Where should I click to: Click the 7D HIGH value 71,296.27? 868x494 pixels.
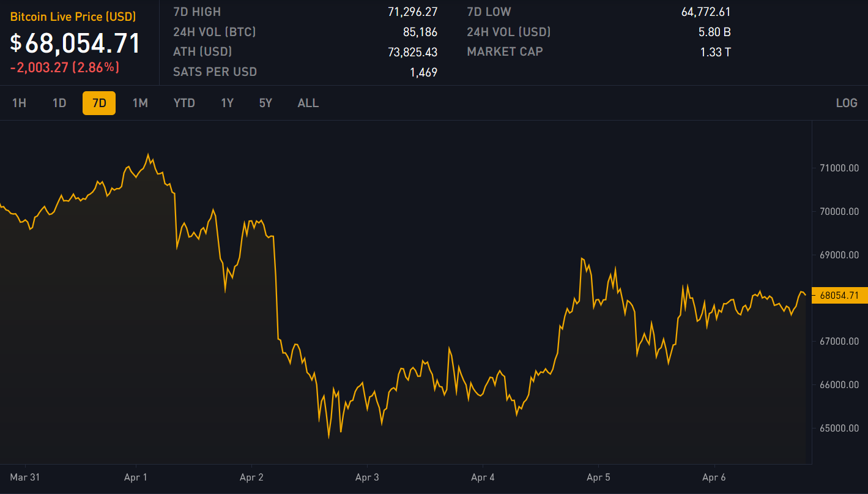(x=412, y=12)
